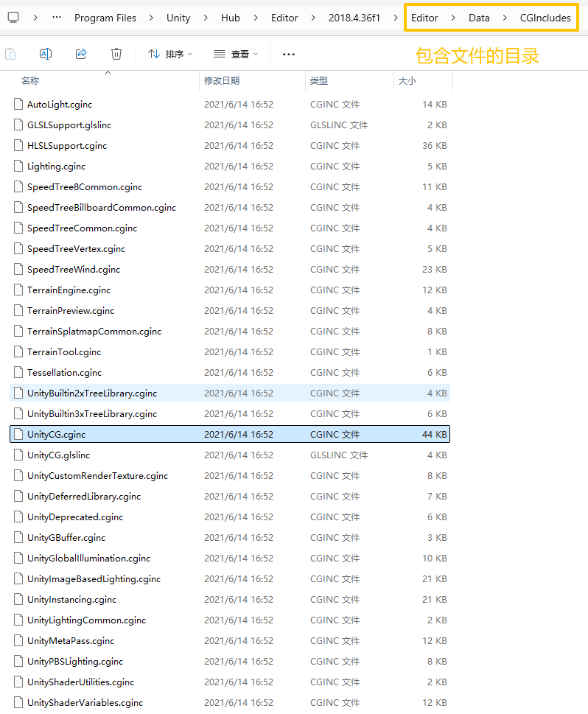
Task: Navigate to Program Files in breadcrumb
Action: point(105,18)
